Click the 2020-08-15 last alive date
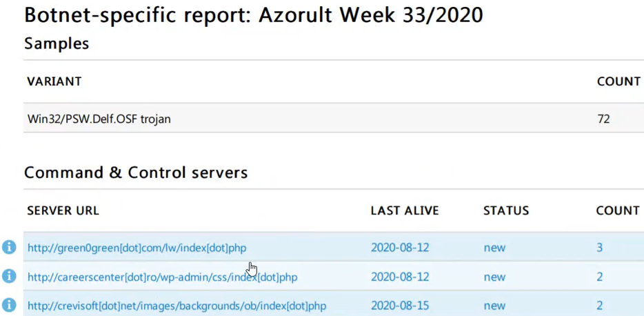644x316 pixels. [399, 306]
